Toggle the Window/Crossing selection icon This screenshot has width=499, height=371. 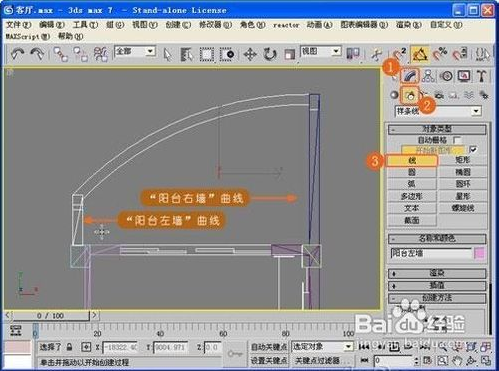click(227, 54)
